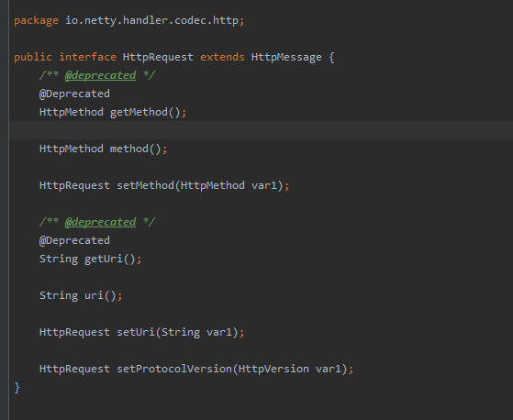Click the 'interface' keyword
The image size is (513, 420).
(x=88, y=57)
